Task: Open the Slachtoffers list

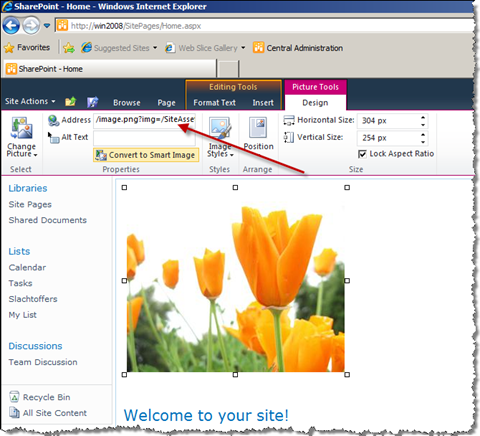Action: point(33,299)
